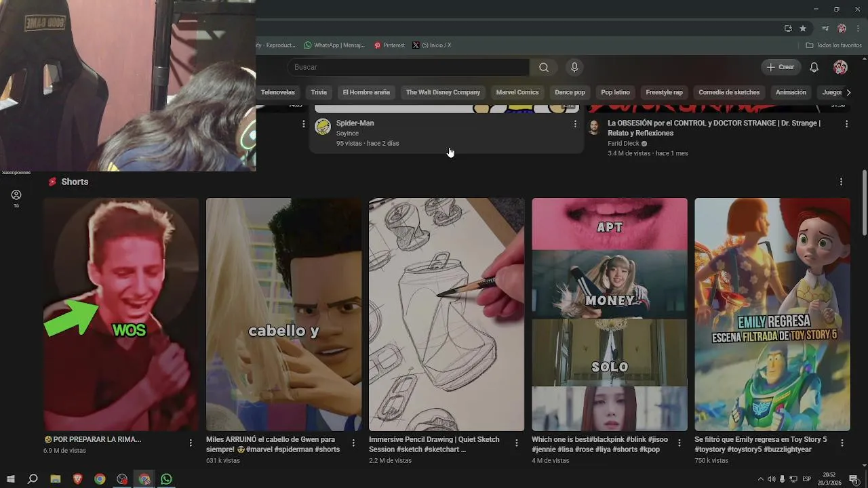Show hidden system tray icons
The image size is (868, 488).
pyautogui.click(x=760, y=479)
